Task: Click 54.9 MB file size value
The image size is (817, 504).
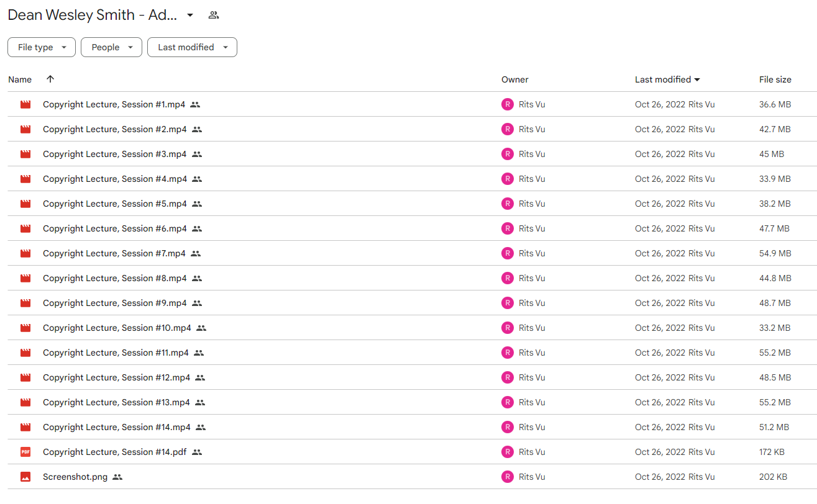Action: click(x=775, y=253)
